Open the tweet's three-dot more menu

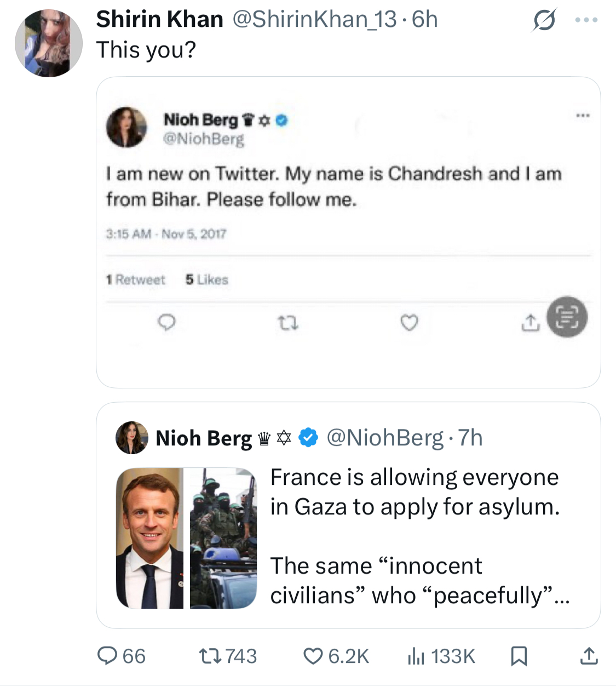[x=586, y=20]
